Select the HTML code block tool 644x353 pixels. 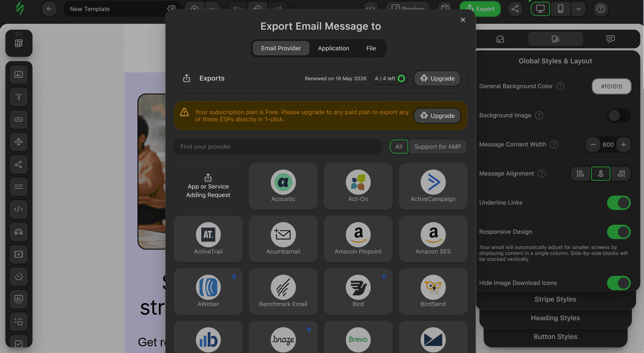click(x=19, y=209)
